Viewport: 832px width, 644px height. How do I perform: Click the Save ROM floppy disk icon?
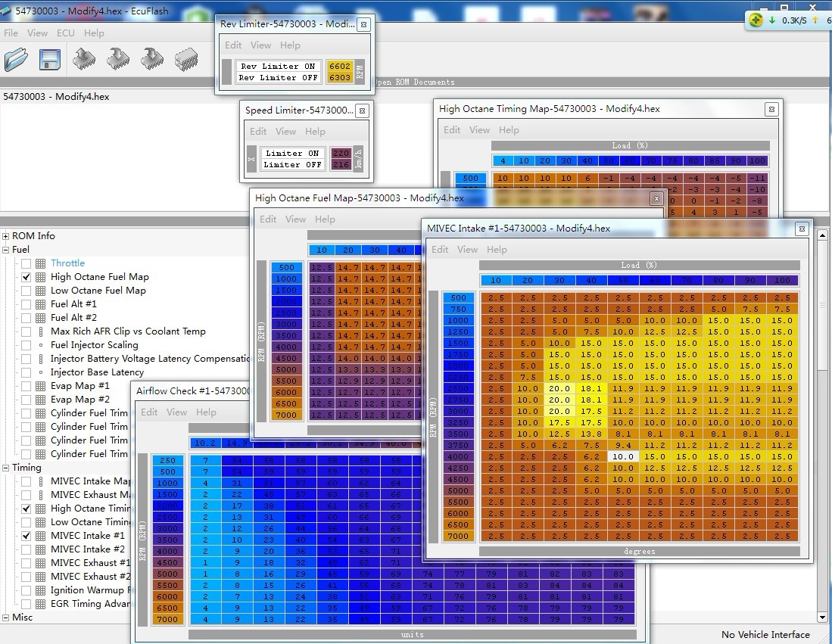(49, 59)
